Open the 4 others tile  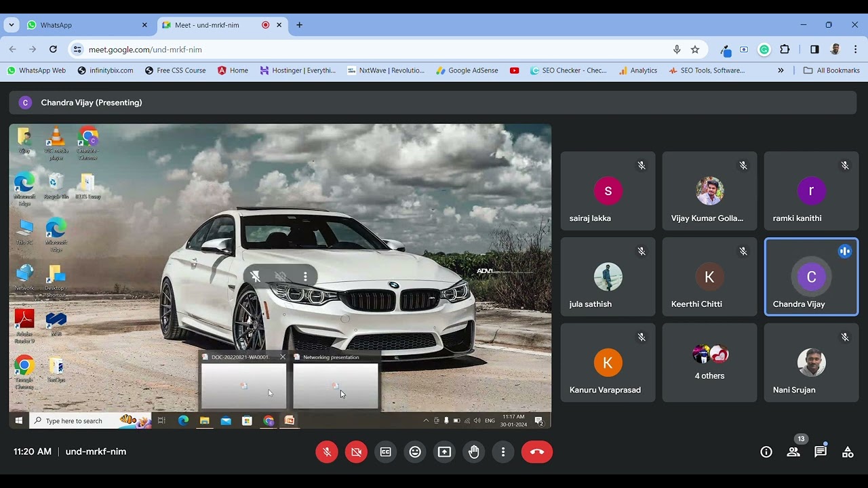(710, 363)
